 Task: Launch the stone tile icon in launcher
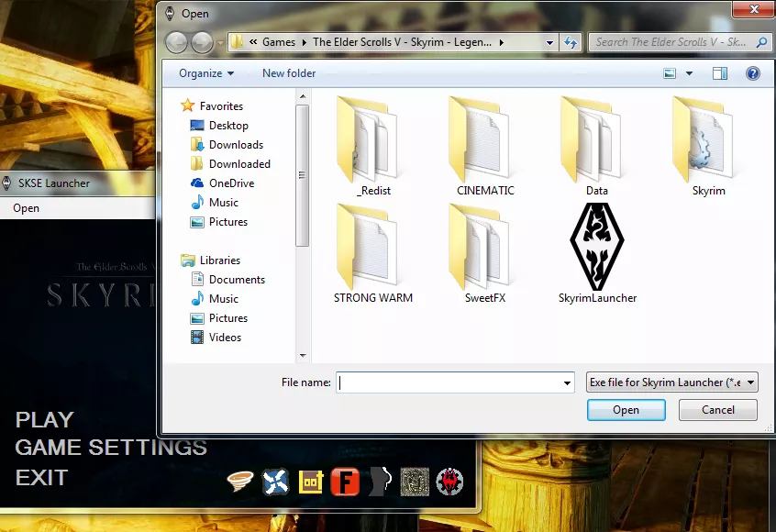[x=415, y=482]
